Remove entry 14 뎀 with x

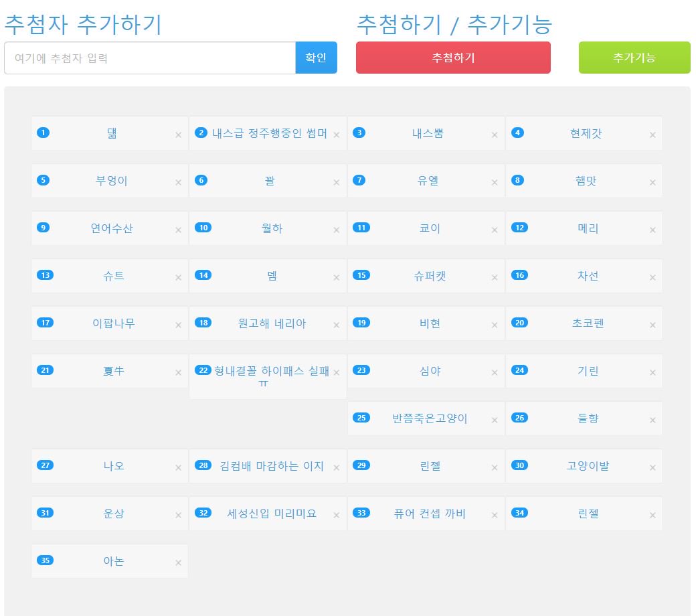tap(337, 278)
